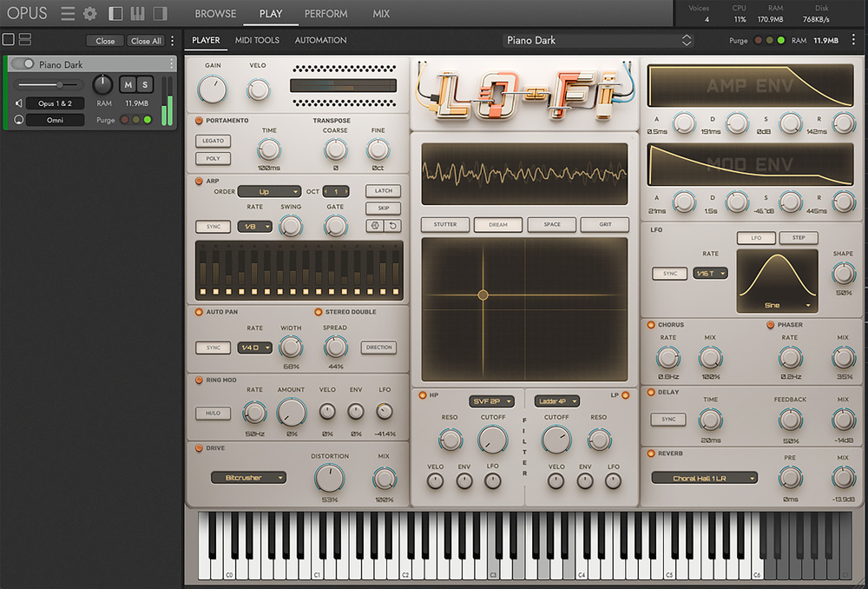Open the Piano Dark instrument options menu
Image resolution: width=868 pixels, height=589 pixels.
pyautogui.click(x=171, y=64)
